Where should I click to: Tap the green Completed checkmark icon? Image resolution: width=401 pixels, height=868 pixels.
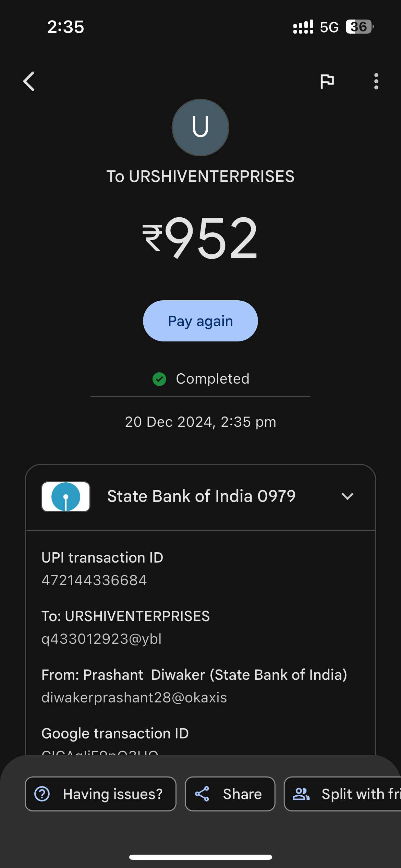(159, 379)
